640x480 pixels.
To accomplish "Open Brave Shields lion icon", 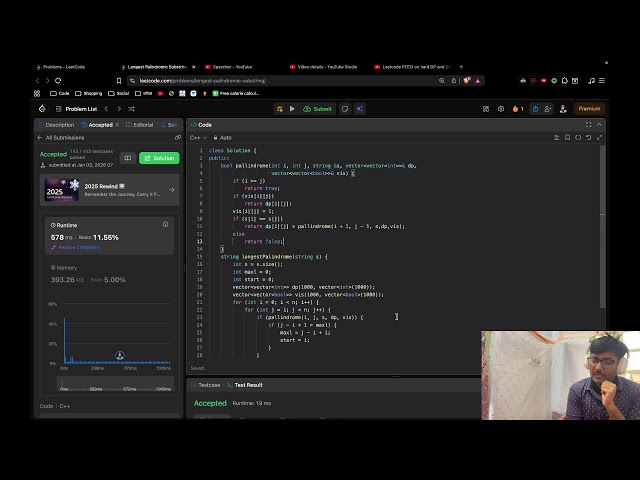I will [467, 81].
